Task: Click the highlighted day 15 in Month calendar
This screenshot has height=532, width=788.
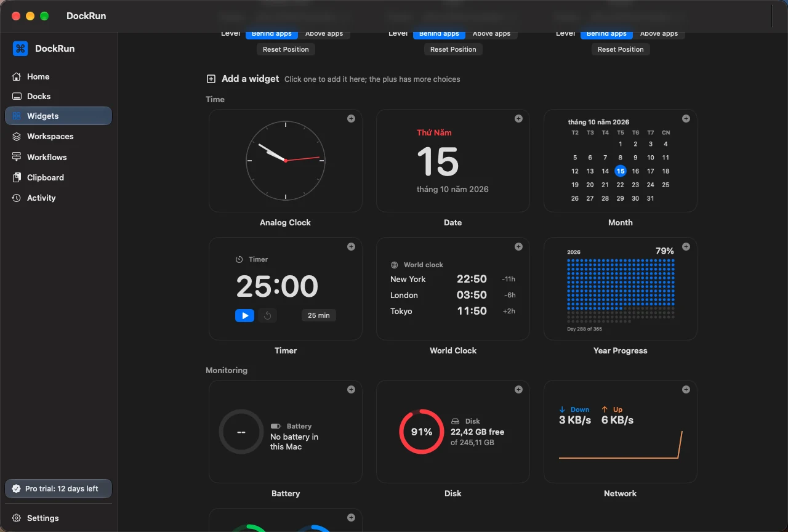Action: (620, 171)
